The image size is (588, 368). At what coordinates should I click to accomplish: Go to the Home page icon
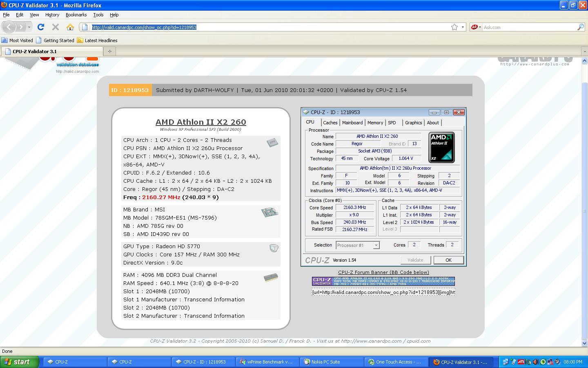70,27
